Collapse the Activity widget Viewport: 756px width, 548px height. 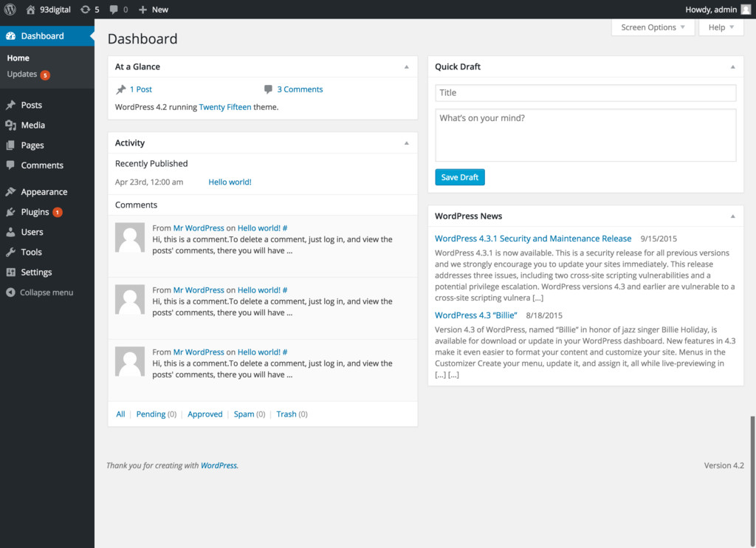[406, 143]
